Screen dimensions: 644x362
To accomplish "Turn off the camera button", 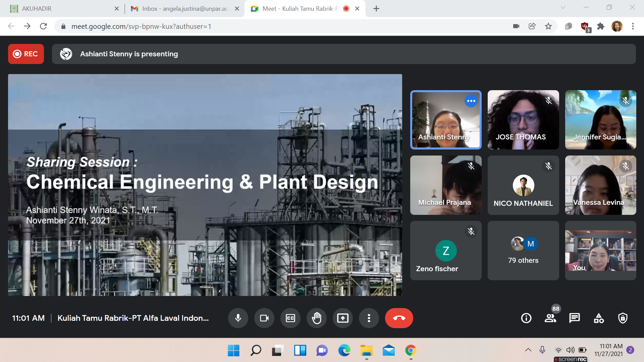I will [x=264, y=318].
